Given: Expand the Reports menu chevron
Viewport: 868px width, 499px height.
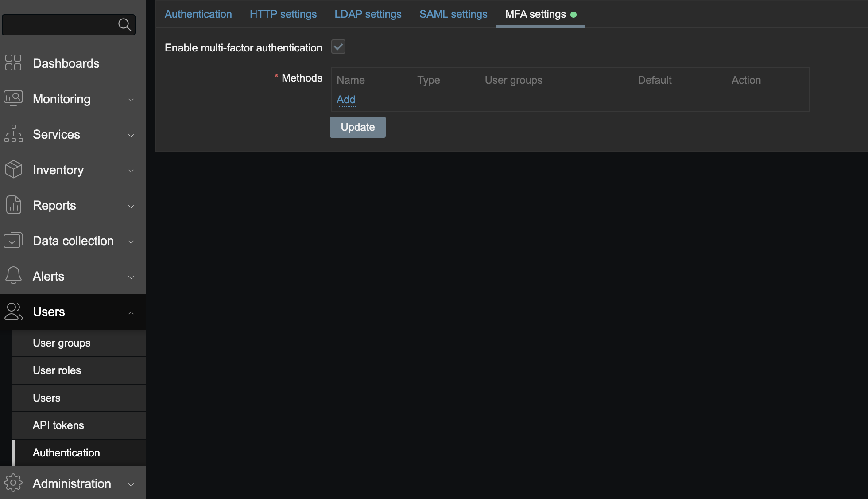Looking at the screenshot, I should tap(131, 207).
